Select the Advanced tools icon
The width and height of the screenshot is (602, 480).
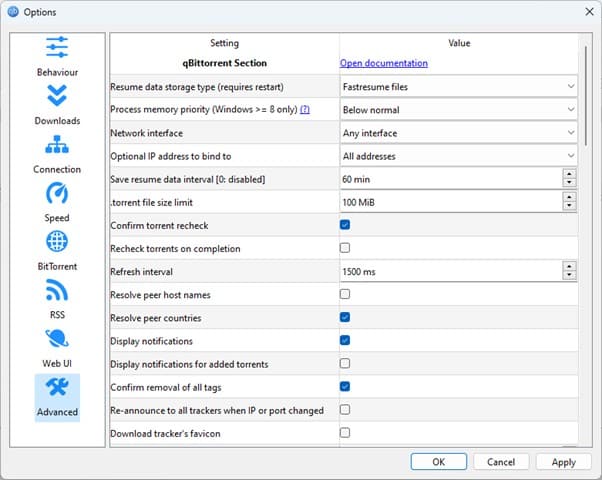tap(57, 387)
